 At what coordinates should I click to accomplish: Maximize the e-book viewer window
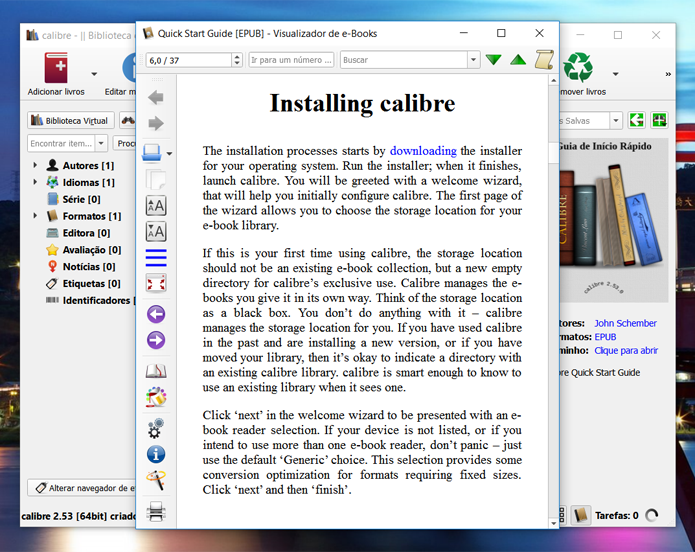(501, 33)
